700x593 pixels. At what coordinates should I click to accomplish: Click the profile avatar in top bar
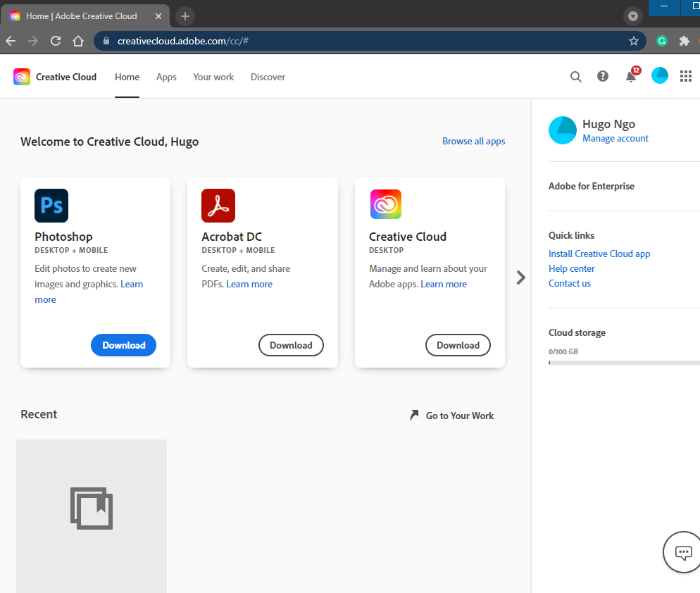pyautogui.click(x=660, y=76)
